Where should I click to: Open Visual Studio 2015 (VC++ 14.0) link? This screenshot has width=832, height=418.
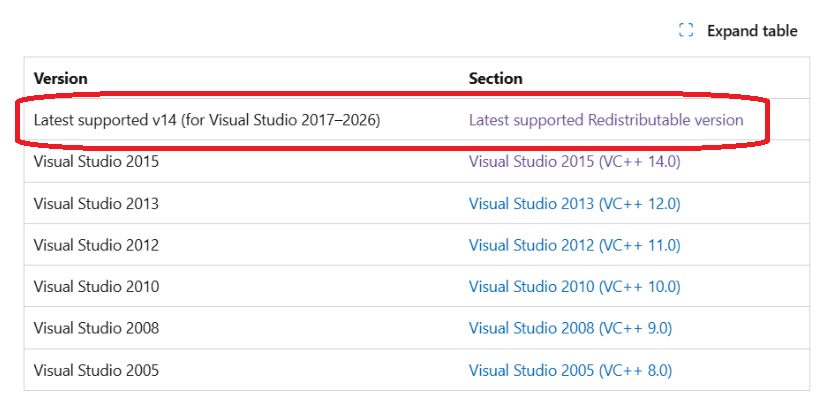coord(575,161)
